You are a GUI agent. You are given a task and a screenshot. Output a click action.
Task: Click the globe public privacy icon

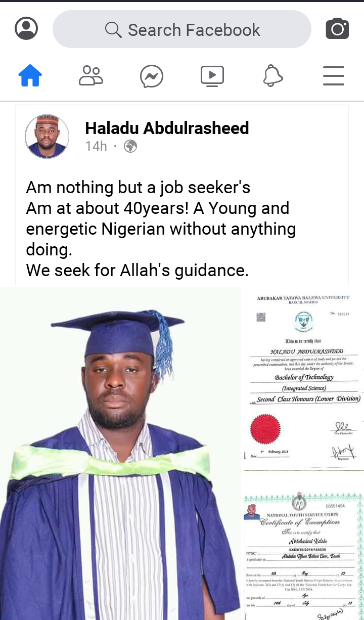click(130, 147)
